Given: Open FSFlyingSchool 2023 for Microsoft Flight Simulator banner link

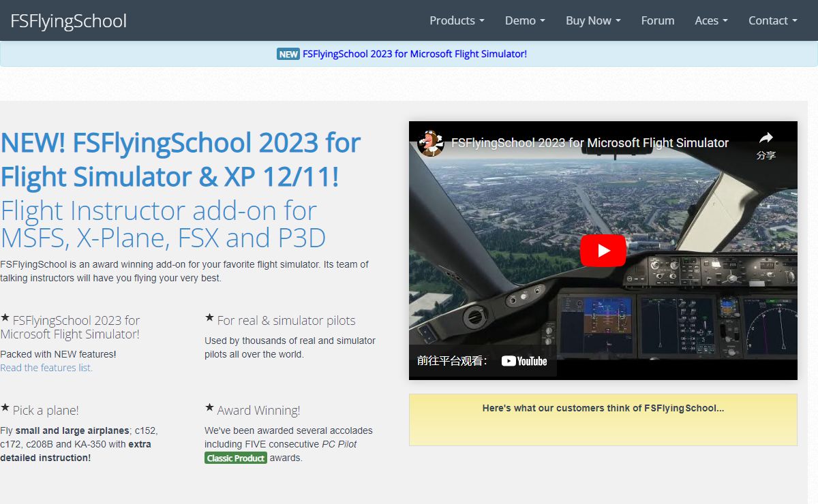Looking at the screenshot, I should pyautogui.click(x=414, y=54).
